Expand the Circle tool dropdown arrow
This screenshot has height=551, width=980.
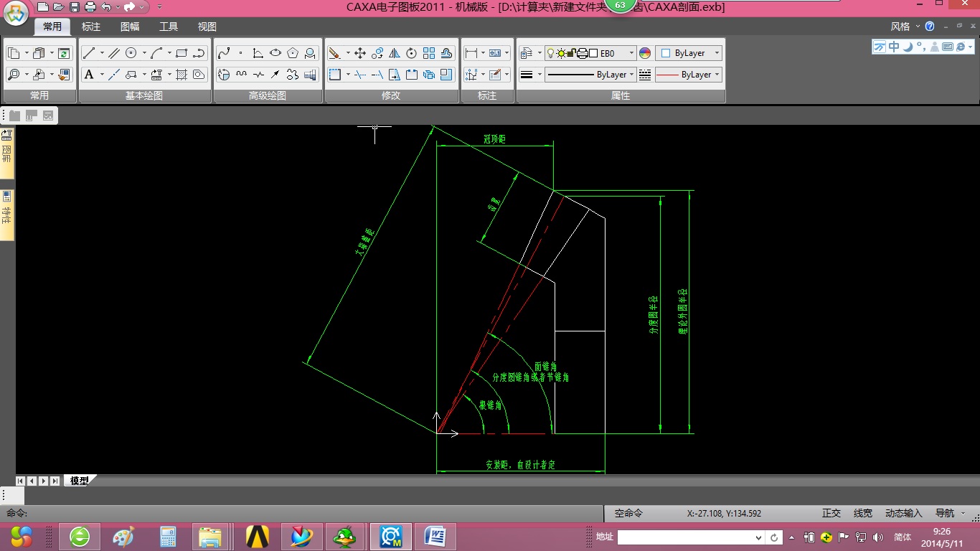click(144, 53)
